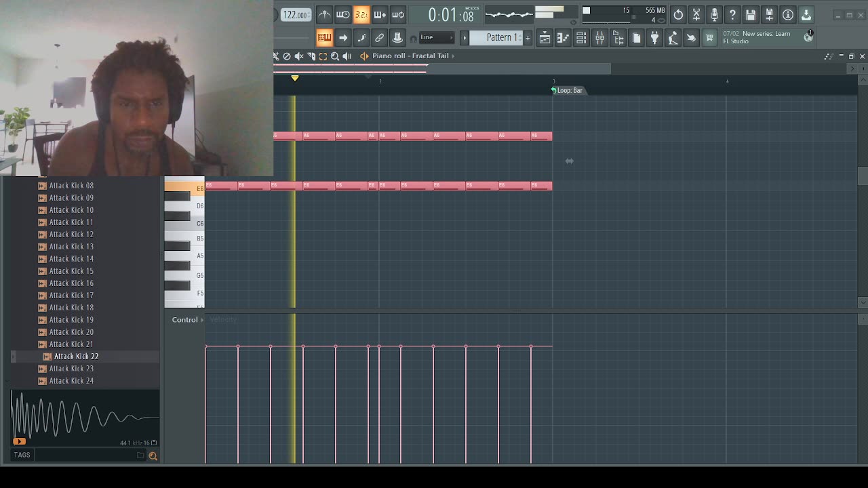Open the Channel rack

click(581, 38)
